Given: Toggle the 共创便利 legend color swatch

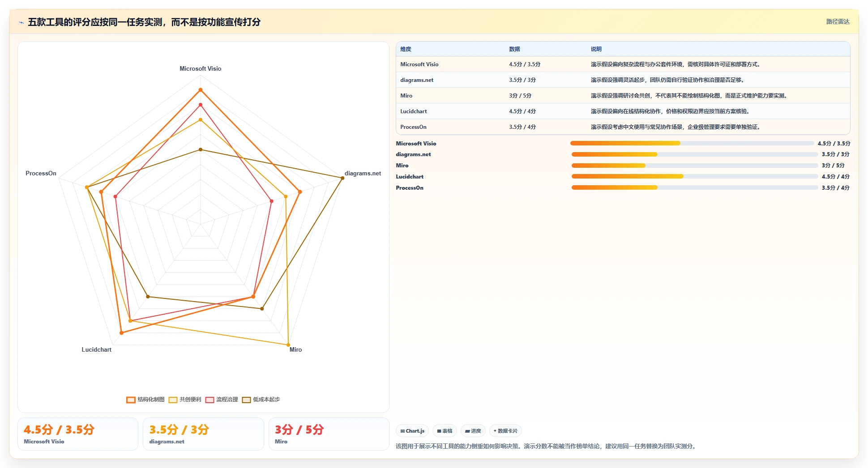Looking at the screenshot, I should [173, 400].
